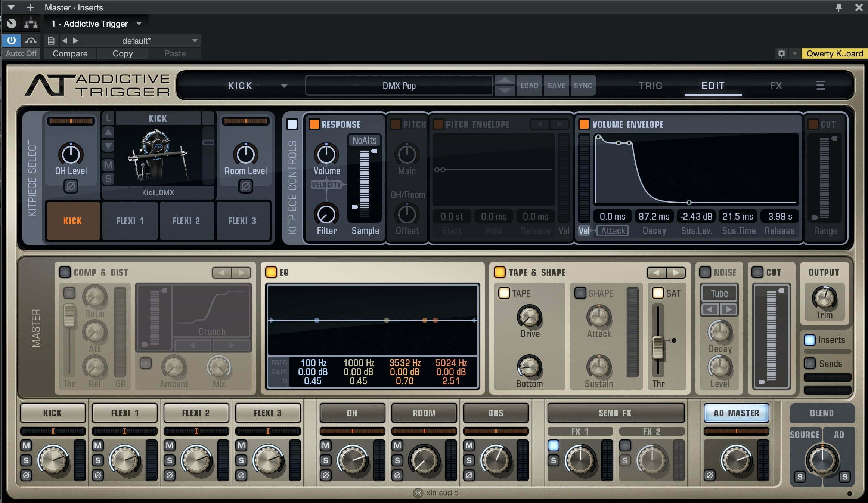Go to next host preset arrow
The image size is (868, 503).
point(76,40)
